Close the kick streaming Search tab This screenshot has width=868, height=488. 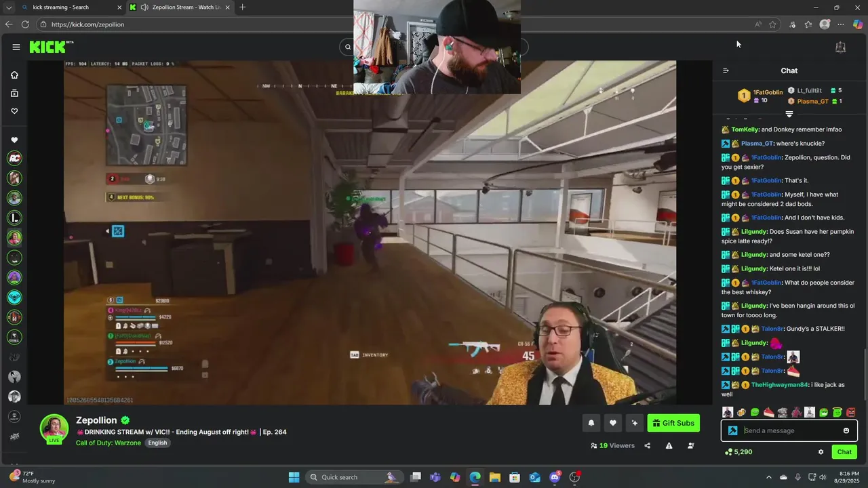[x=119, y=7]
